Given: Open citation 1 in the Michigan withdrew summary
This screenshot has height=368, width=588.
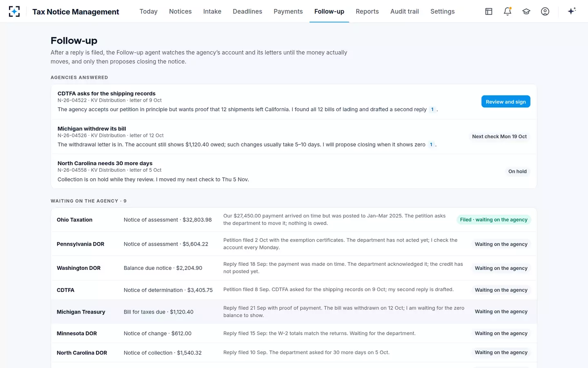Looking at the screenshot, I should (431, 144).
